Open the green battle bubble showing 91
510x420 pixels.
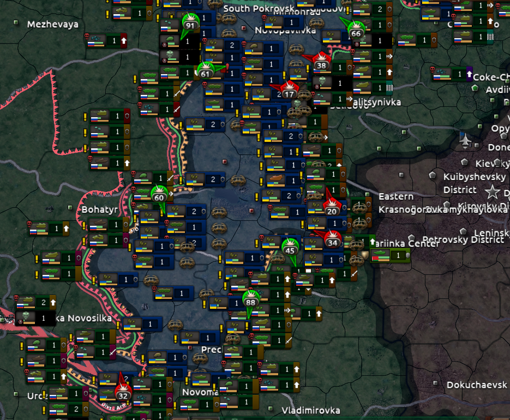(x=190, y=23)
